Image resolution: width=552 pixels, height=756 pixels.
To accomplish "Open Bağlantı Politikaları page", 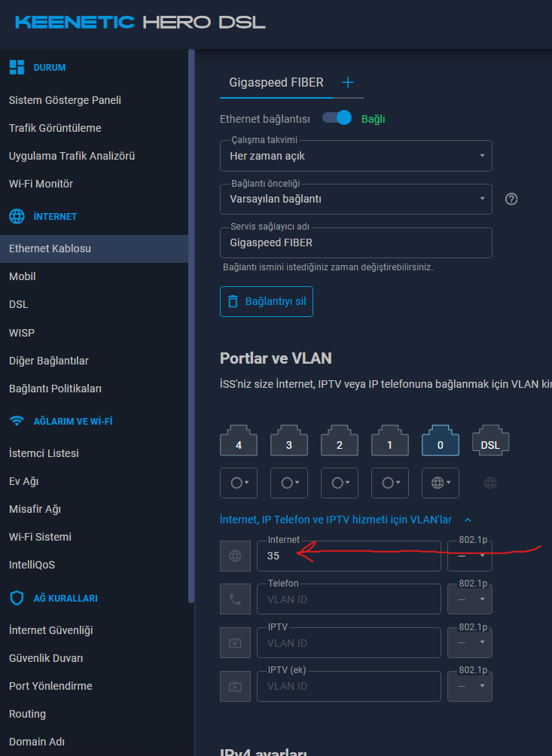I will [x=55, y=389].
